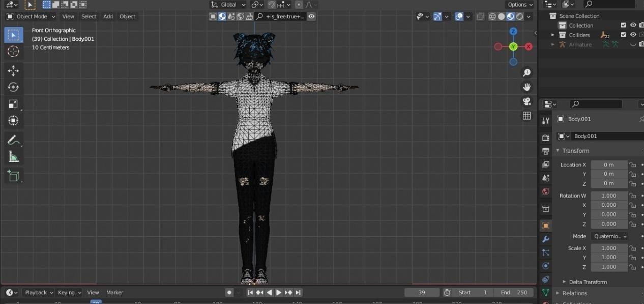Switch to wireframe viewport shading
The width and height of the screenshot is (644, 304).
pos(492,16)
